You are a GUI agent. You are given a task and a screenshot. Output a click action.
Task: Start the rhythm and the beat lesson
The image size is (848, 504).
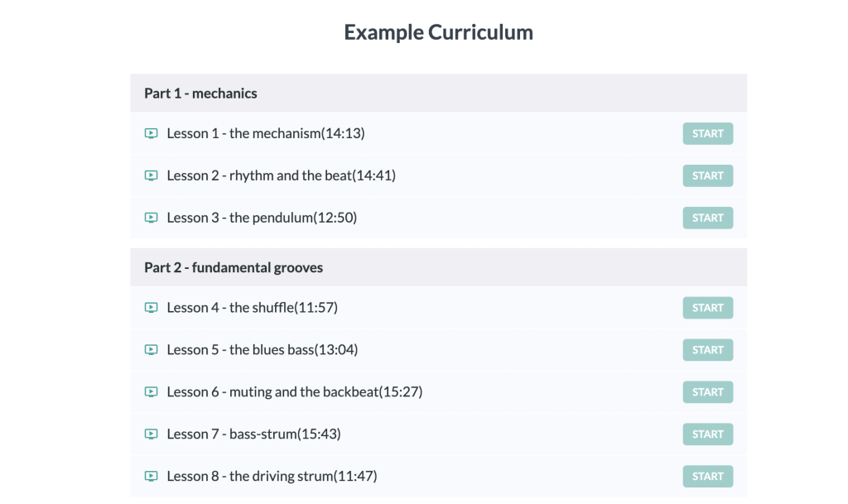(x=707, y=175)
